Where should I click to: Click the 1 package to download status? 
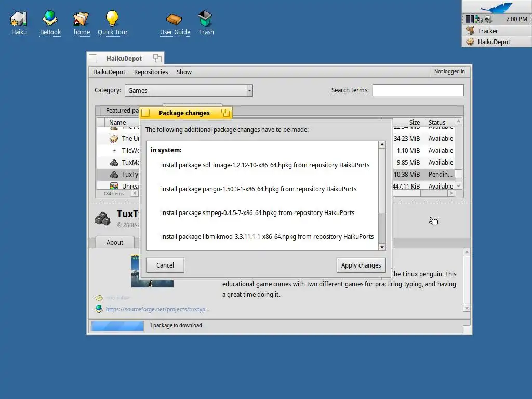tap(176, 325)
